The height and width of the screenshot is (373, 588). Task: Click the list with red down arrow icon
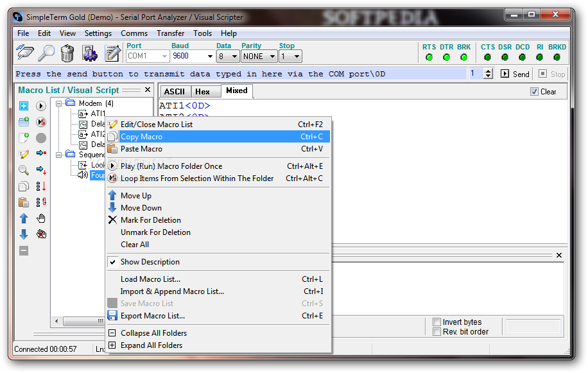coord(41,186)
